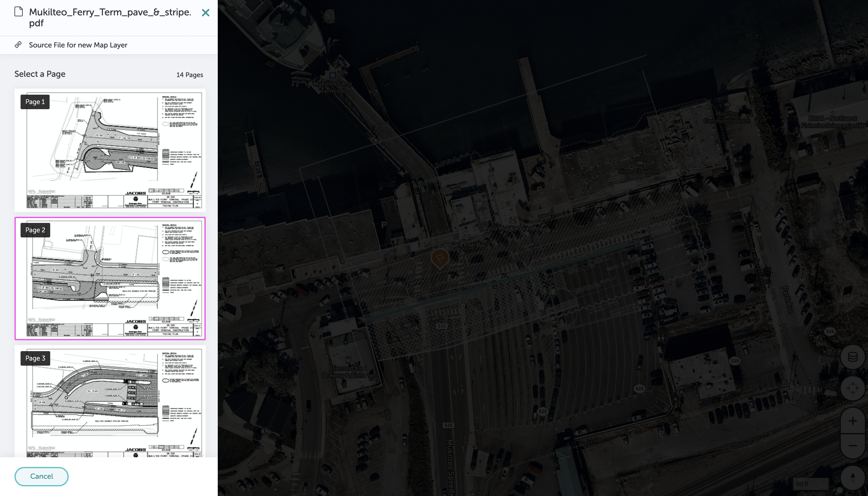Click the Mukilteo_Ferry_Term_pave_&_stripe.pdf file name
The image size is (868, 496).
[x=110, y=17]
